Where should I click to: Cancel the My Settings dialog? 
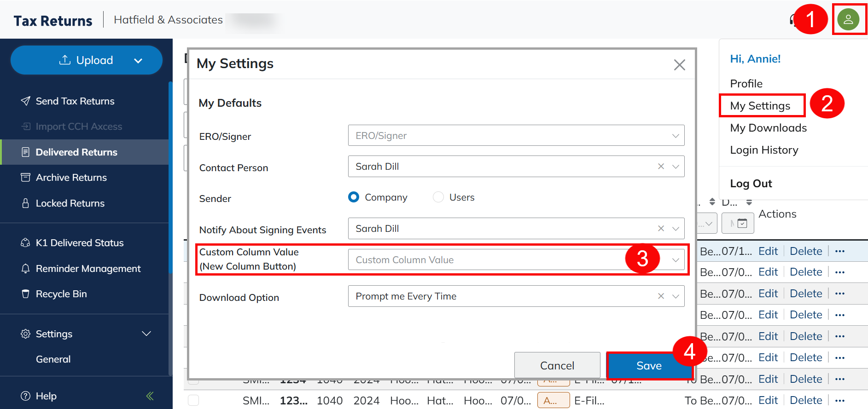[557, 366]
